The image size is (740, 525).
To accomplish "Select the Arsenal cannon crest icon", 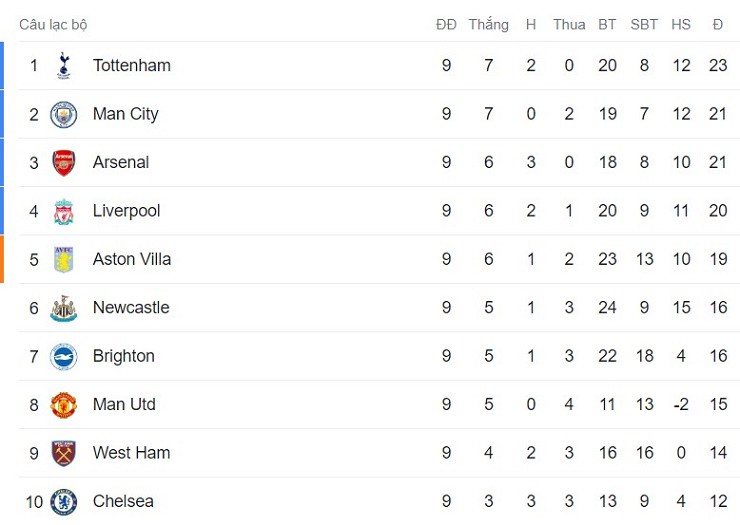I will [x=64, y=163].
